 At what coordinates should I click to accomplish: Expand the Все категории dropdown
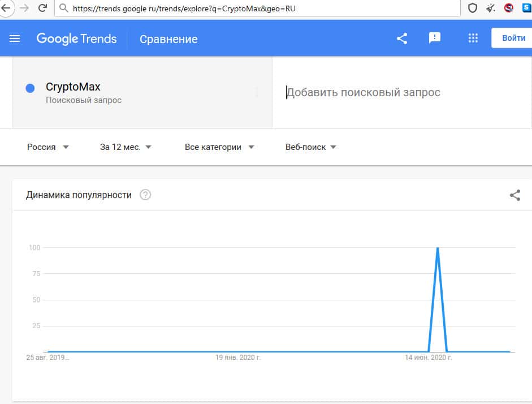pyautogui.click(x=219, y=147)
